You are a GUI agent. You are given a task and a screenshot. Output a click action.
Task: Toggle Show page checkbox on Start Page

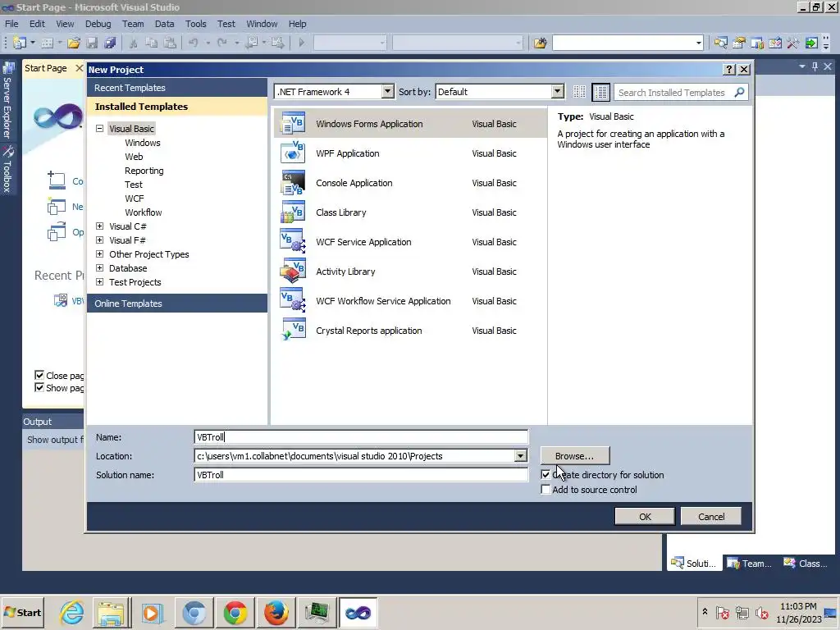tap(39, 387)
